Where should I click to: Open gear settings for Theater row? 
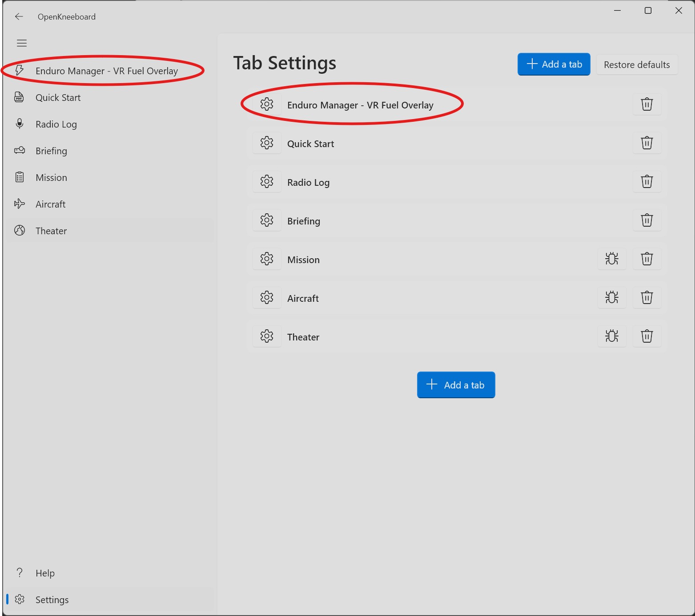click(267, 336)
